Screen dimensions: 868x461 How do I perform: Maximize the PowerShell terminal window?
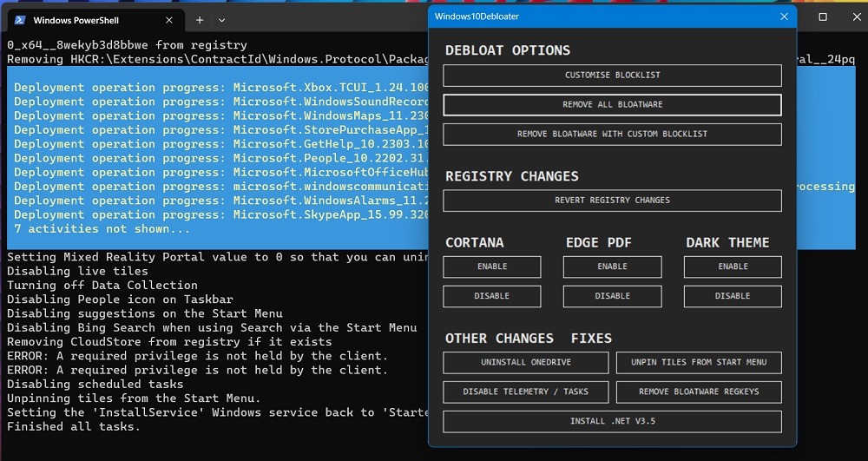tap(823, 17)
